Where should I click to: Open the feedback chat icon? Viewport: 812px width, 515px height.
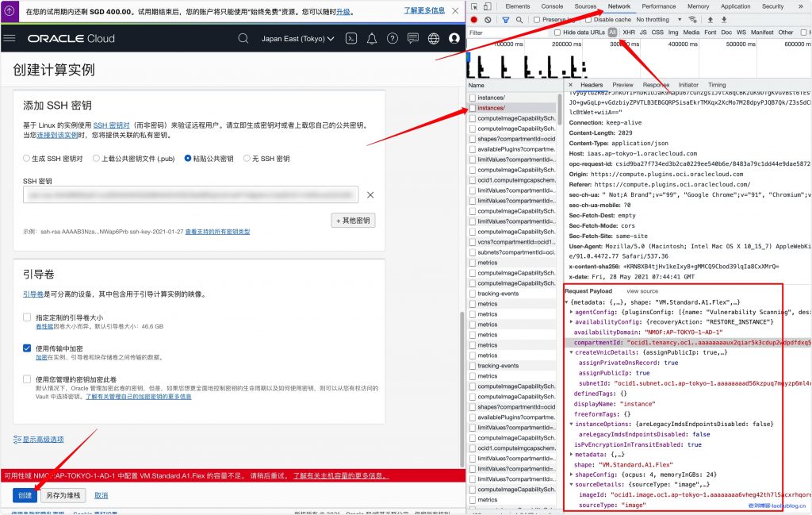click(x=412, y=38)
